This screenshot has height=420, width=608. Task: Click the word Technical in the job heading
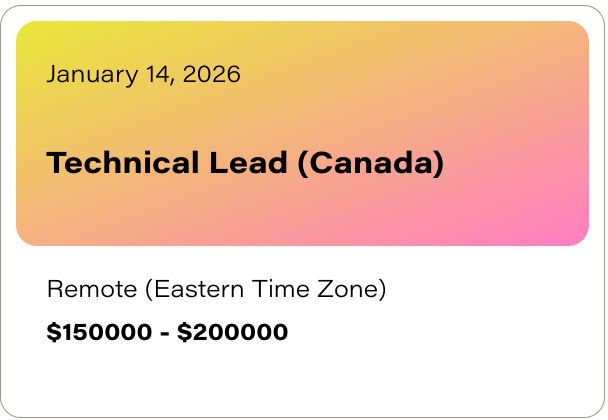pos(123,163)
